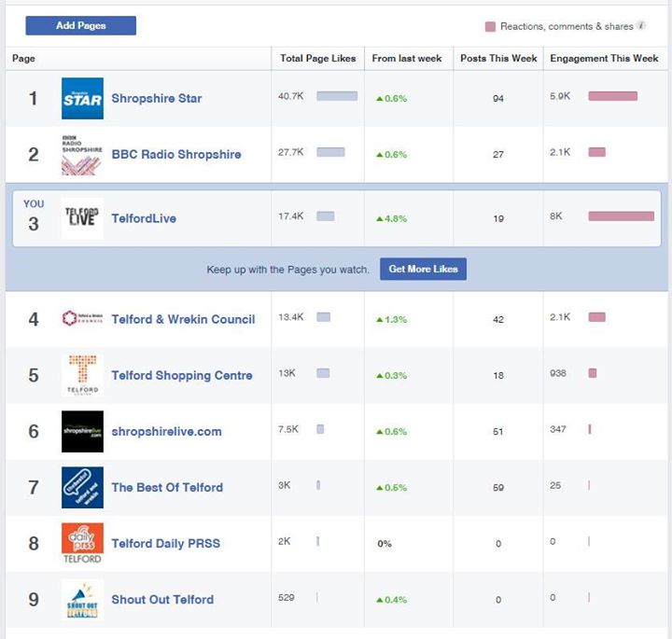This screenshot has width=672, height=639.
Task: Click Shout Out Telford's 529 likes value
Action: pyautogui.click(x=286, y=597)
